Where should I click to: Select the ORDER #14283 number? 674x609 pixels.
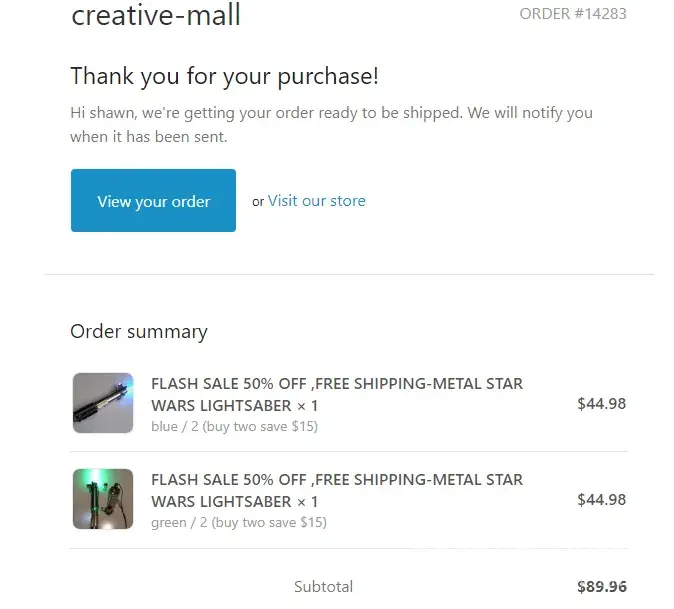(573, 14)
